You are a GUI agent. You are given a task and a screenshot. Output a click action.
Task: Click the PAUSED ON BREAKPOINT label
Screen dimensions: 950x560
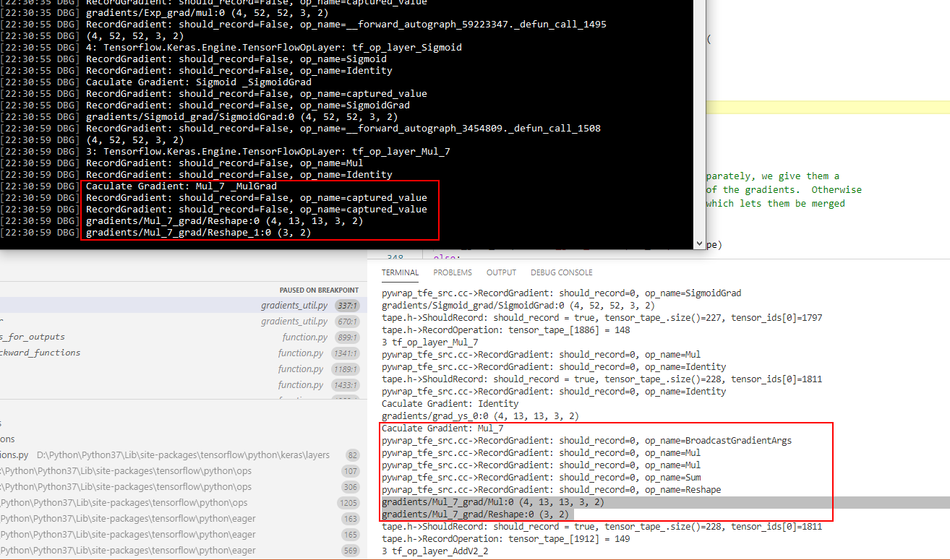[x=319, y=290]
